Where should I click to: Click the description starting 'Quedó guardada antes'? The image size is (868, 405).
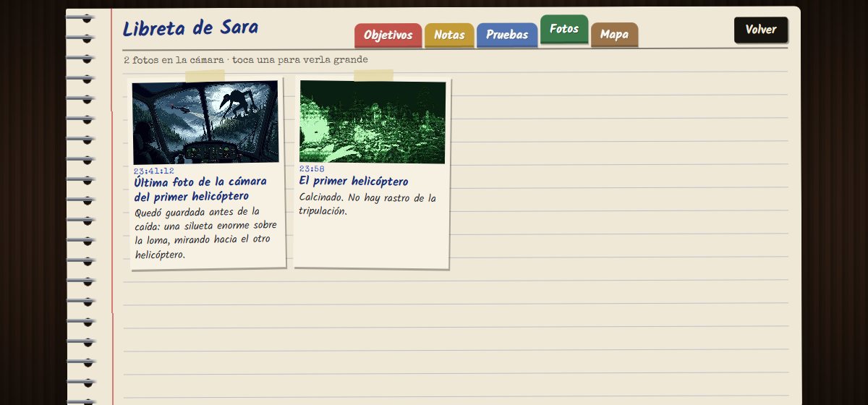tap(206, 234)
